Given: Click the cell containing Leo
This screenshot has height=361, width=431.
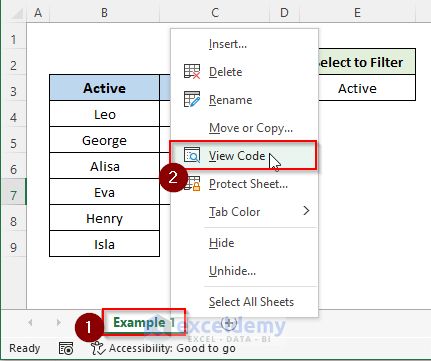Looking at the screenshot, I should [x=104, y=114].
